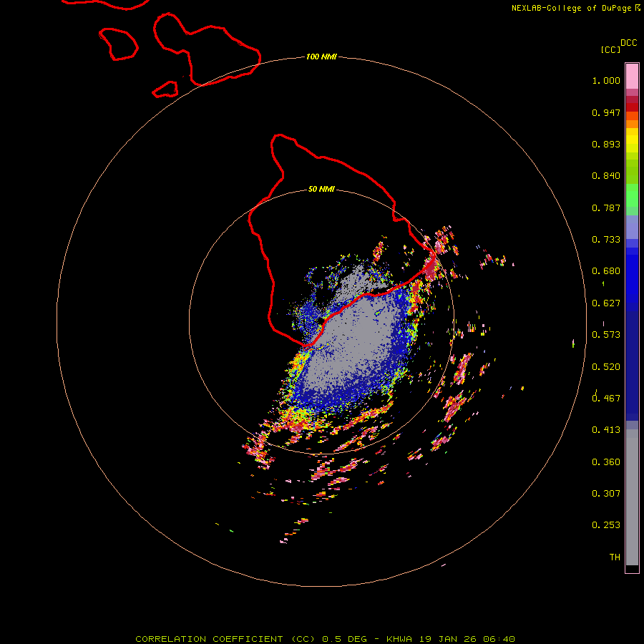Viewport: 644px width, 644px height.
Task: Click the 0.360 scale value
Action: pos(606,462)
